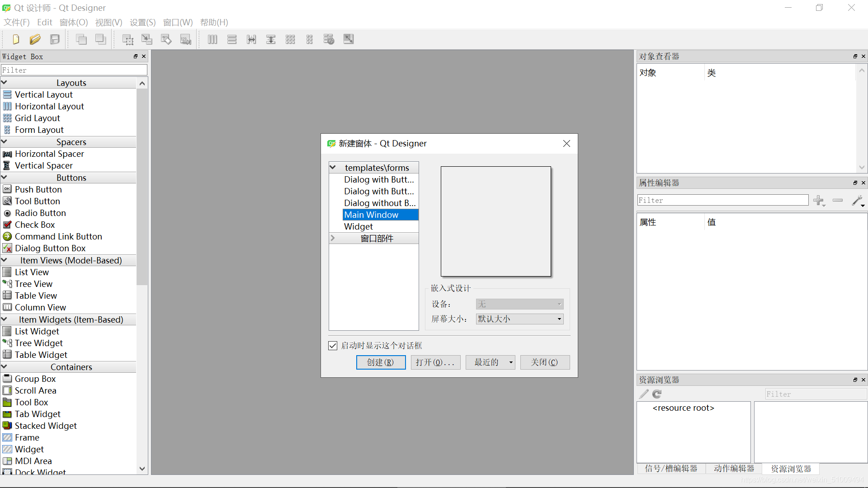
Task: Select Dialog without Buttons template
Action: point(380,203)
